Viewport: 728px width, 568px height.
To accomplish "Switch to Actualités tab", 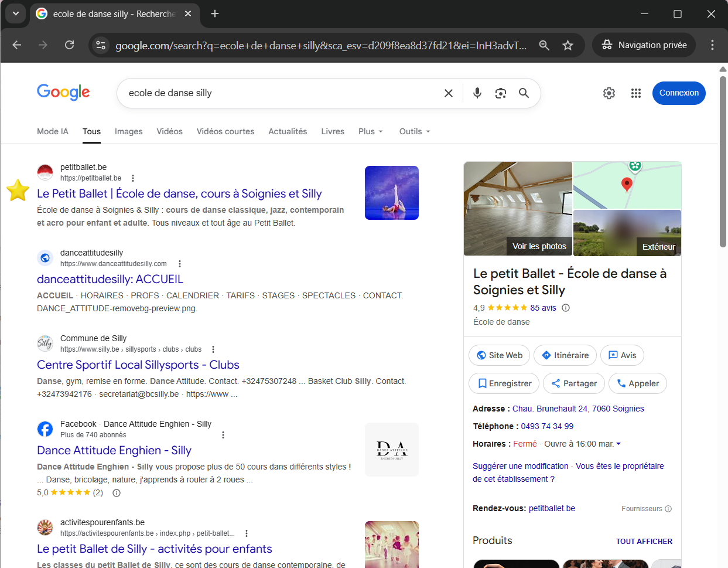I will [288, 131].
